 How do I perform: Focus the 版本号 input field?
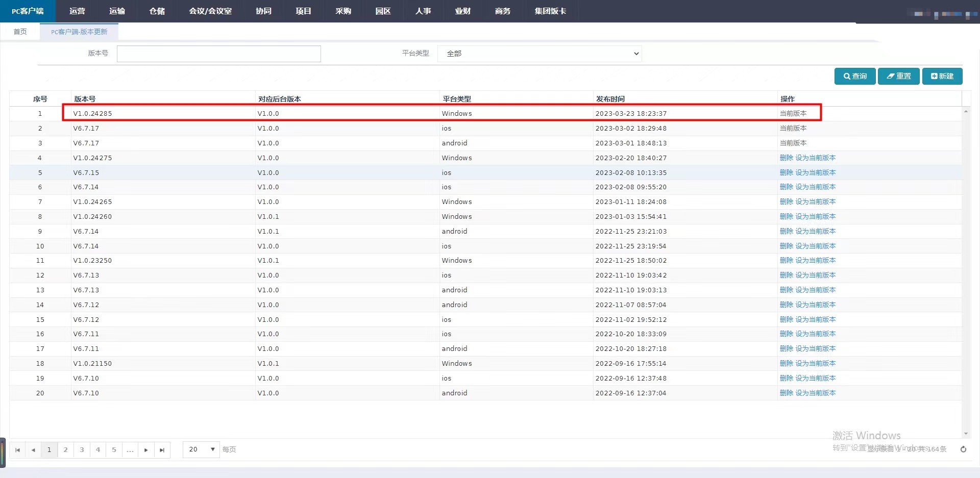point(218,54)
